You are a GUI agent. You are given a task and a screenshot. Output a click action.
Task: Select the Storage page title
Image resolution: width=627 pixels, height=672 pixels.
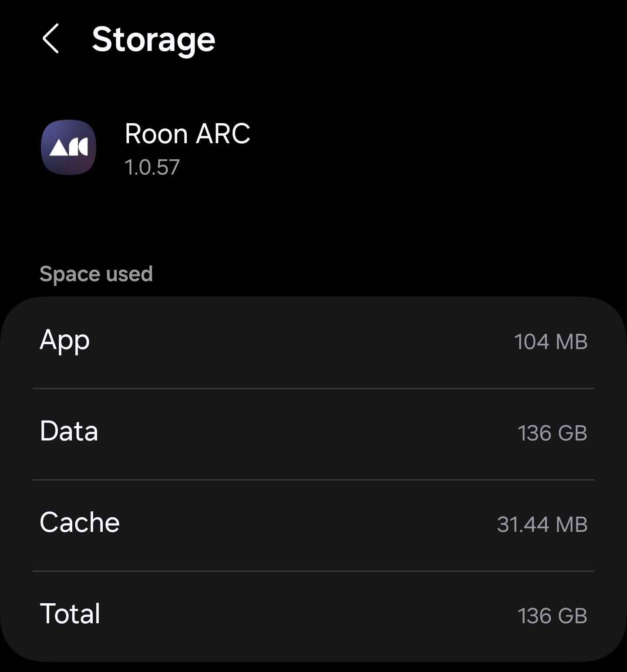tap(154, 40)
